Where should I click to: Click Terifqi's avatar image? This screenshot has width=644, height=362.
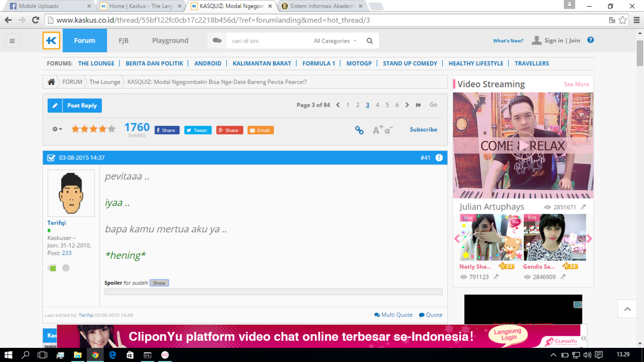pyautogui.click(x=71, y=193)
